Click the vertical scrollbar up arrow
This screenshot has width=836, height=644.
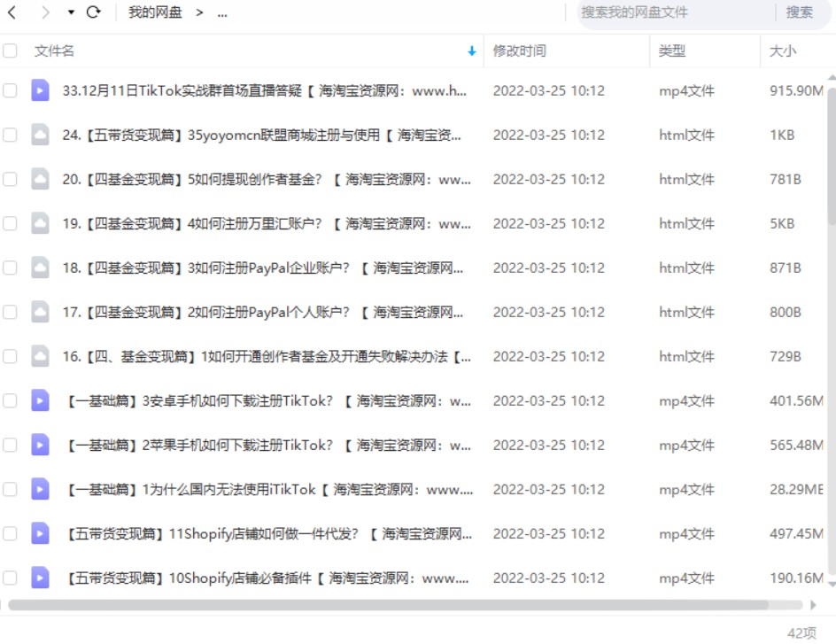click(x=832, y=78)
